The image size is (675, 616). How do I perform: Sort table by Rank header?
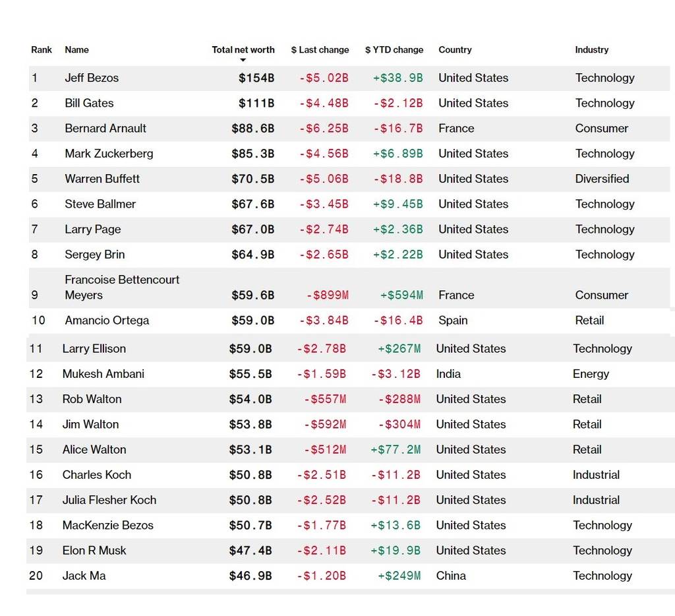click(x=41, y=49)
